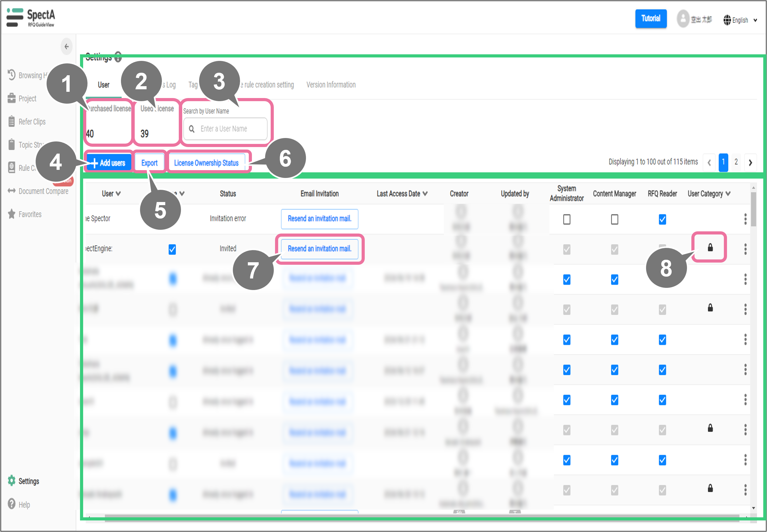This screenshot has width=767, height=532.
Task: Select the User tab in Settings
Action: (x=103, y=85)
